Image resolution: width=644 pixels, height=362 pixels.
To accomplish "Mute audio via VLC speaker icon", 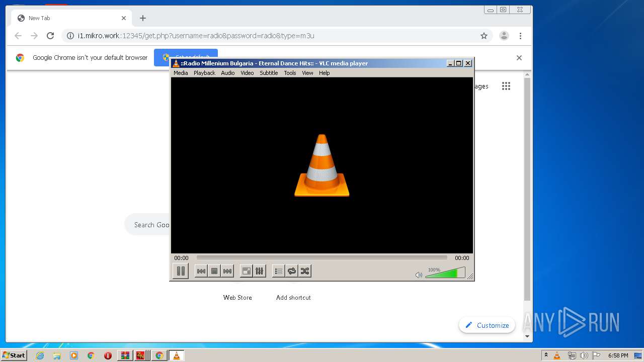I will tap(419, 275).
